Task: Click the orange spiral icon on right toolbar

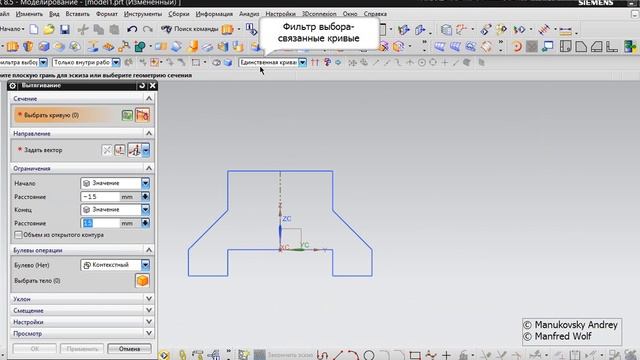Action: (517, 47)
